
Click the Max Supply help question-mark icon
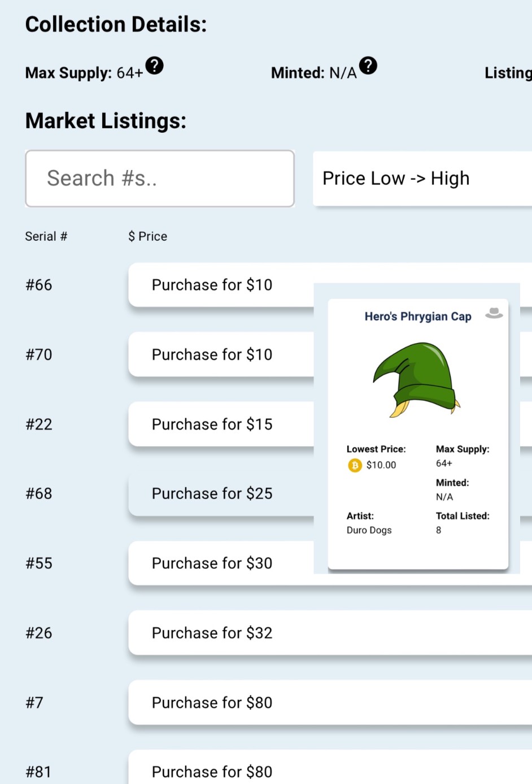pyautogui.click(x=154, y=66)
